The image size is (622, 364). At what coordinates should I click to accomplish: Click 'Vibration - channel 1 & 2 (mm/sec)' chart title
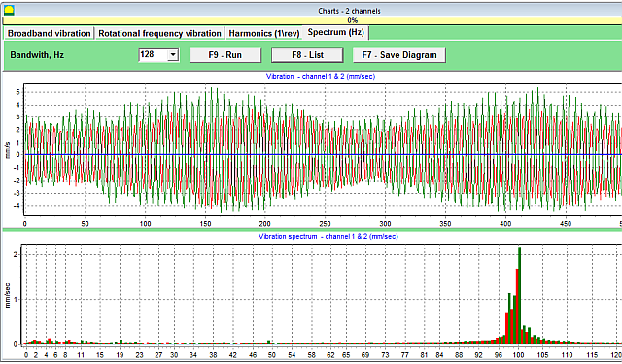(x=321, y=76)
